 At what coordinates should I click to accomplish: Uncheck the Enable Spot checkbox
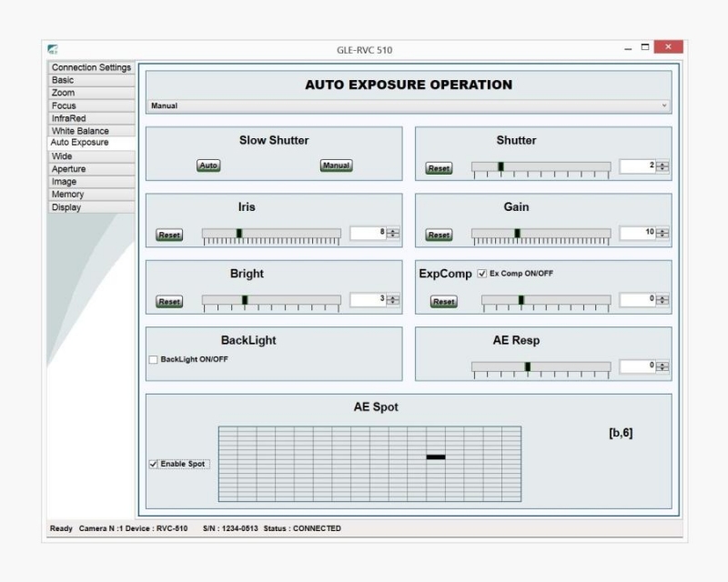(154, 464)
